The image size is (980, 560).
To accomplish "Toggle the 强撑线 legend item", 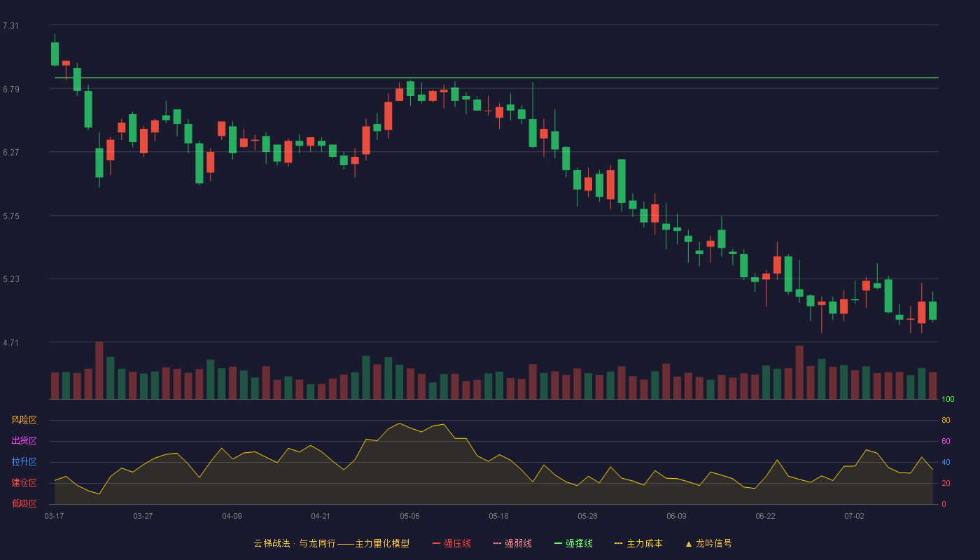I will point(573,543).
